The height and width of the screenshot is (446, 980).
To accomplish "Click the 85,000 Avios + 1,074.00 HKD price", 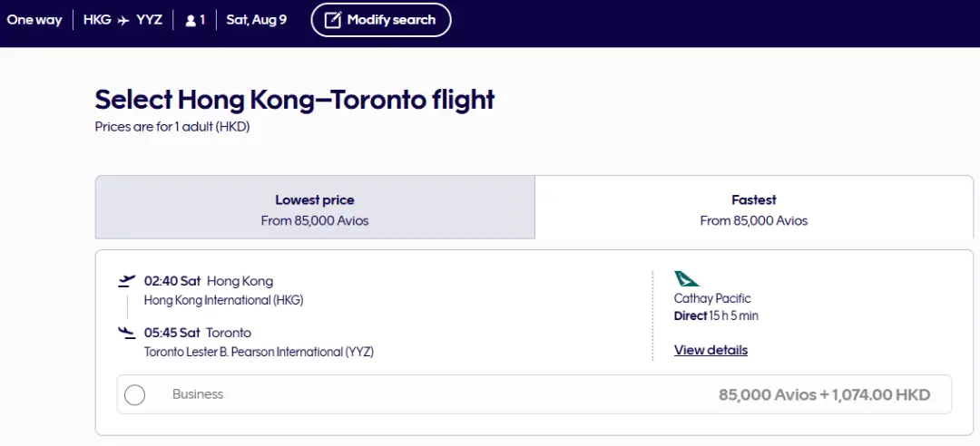I will pyautogui.click(x=824, y=395).
